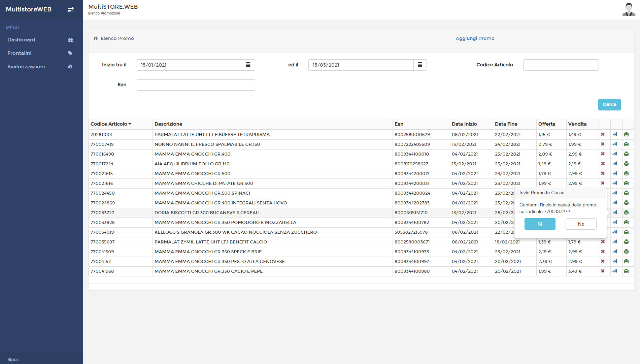Select article code 770033828 cell
The image size is (640, 364).
tap(102, 222)
